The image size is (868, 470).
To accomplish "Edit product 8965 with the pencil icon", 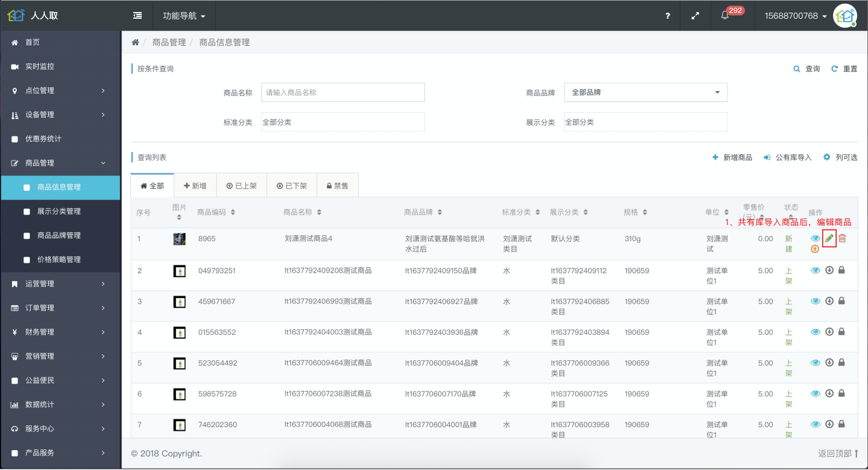I will [x=829, y=238].
